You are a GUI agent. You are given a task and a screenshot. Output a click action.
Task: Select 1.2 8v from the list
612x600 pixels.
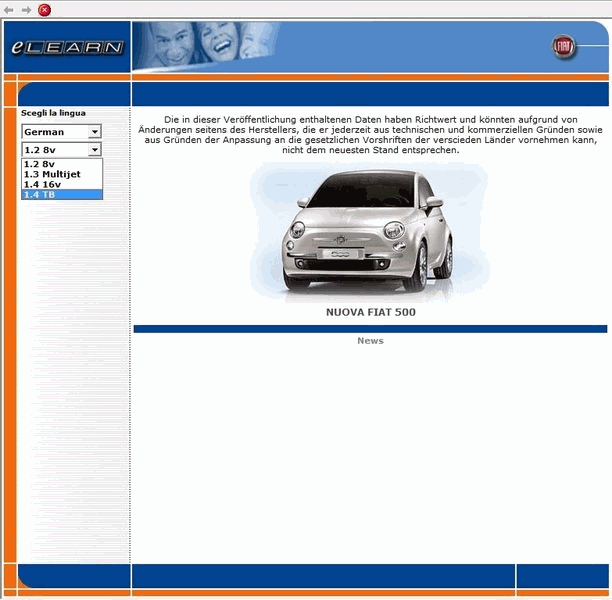(x=62, y=164)
